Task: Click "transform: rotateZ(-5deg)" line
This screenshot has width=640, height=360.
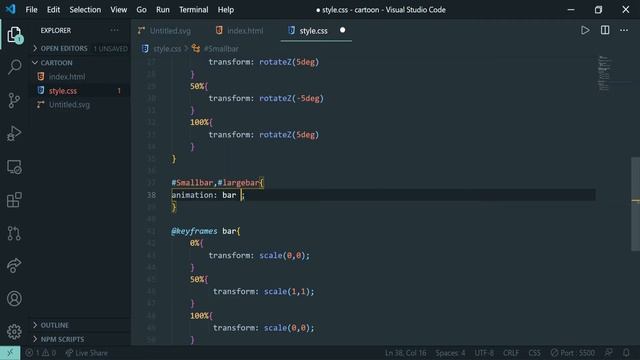Action: pos(266,98)
